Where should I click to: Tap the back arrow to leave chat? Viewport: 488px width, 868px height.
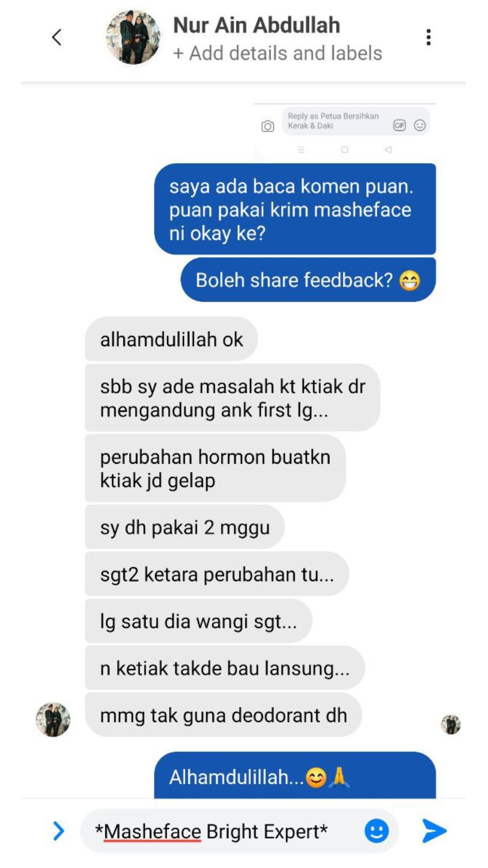(56, 37)
